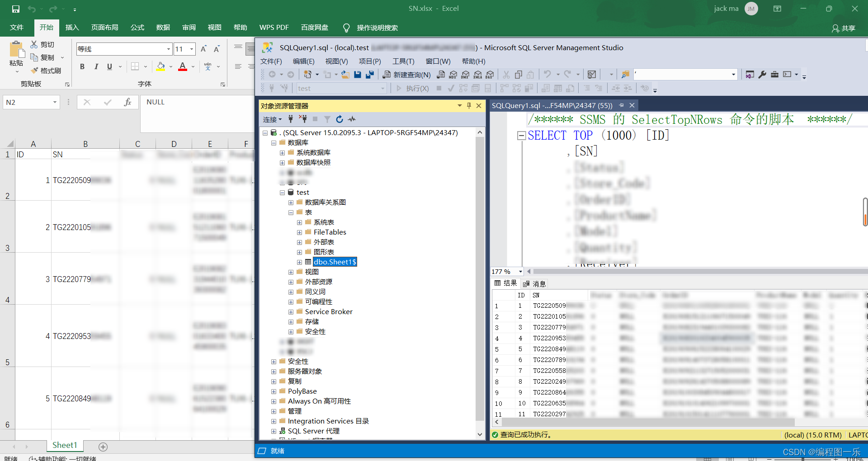Click the SSMS Save file icon
The width and height of the screenshot is (868, 461).
coord(358,75)
